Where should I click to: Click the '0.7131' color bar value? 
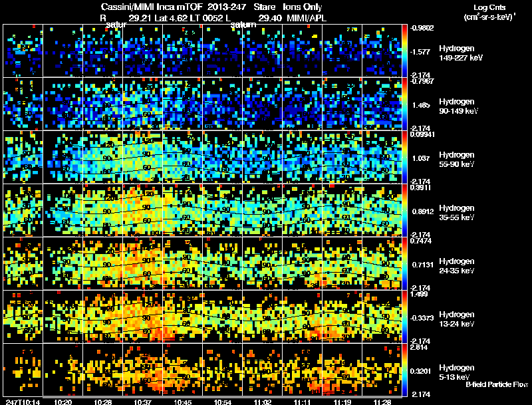(423, 265)
